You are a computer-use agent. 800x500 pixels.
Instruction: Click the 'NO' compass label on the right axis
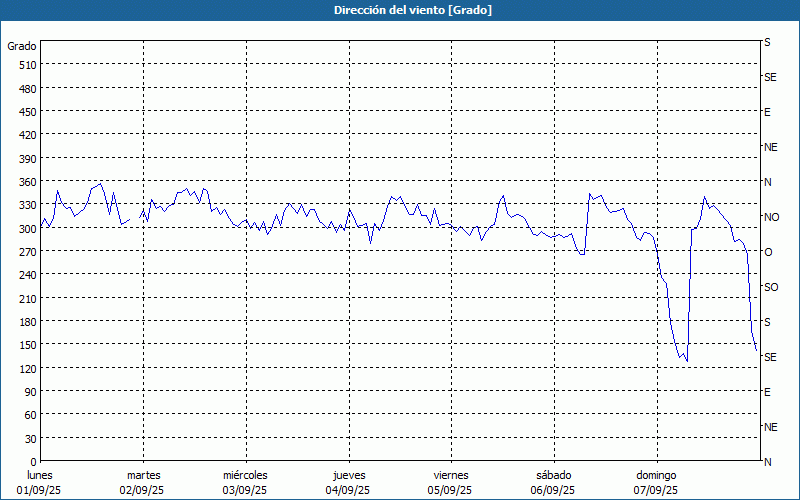pyautogui.click(x=771, y=217)
